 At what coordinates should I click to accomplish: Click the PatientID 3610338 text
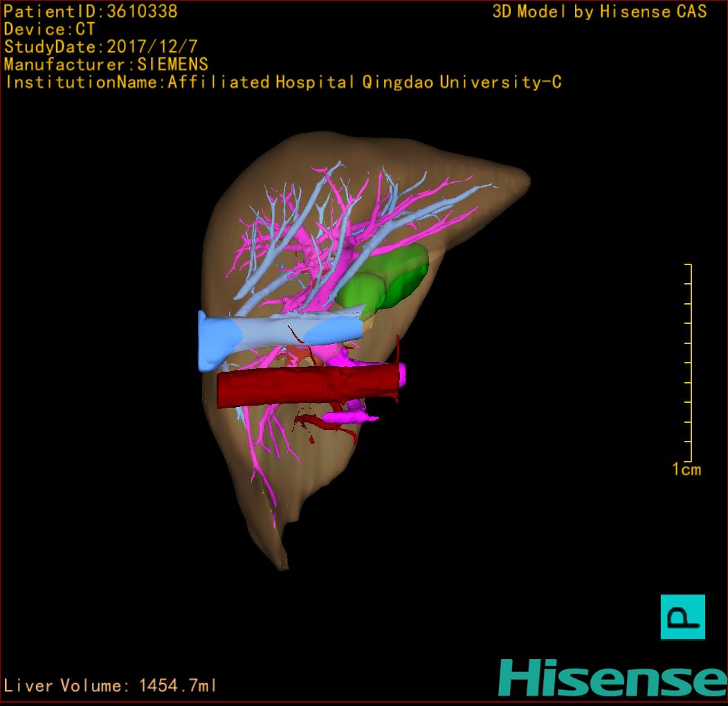[x=91, y=11]
